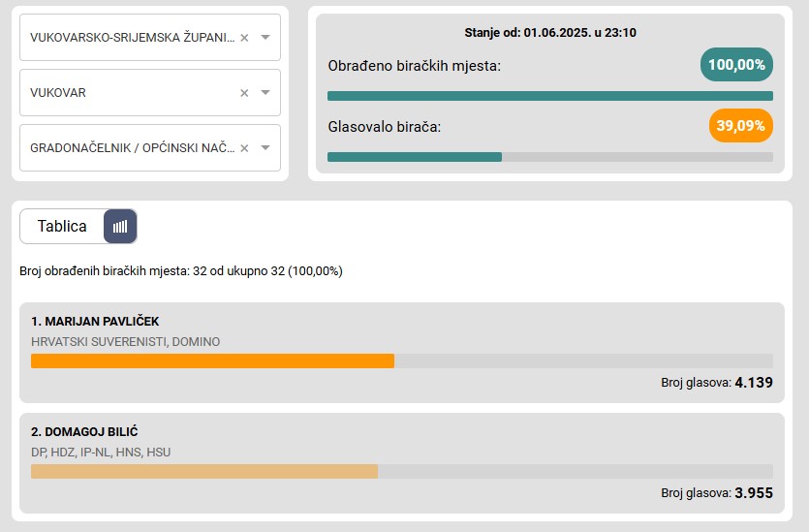Viewport: 809px width, 532px height.
Task: Click the Stanje od timestamp heading
Action: [550, 33]
